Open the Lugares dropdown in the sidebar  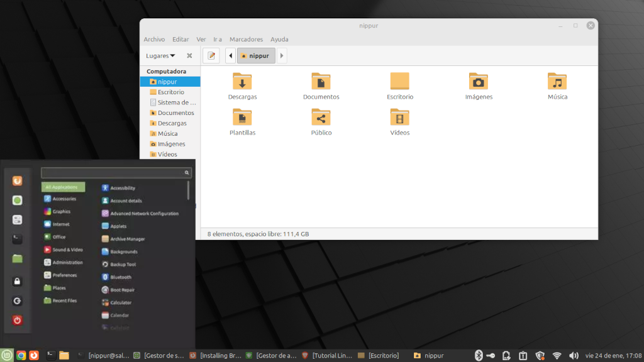pyautogui.click(x=158, y=55)
